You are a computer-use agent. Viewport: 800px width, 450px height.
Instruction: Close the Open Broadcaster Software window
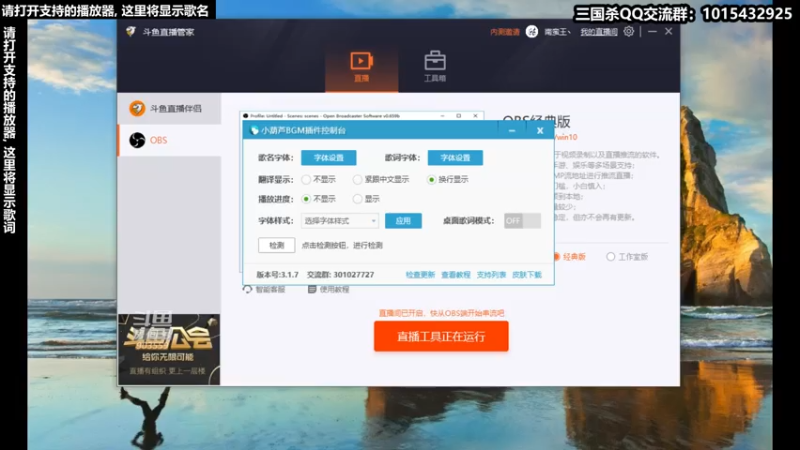[x=476, y=116]
